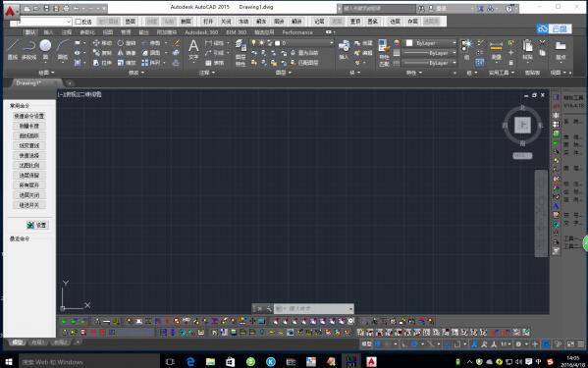The image size is (588, 368).
Task: Activate the Scale (缩放) command
Action: 127,63
